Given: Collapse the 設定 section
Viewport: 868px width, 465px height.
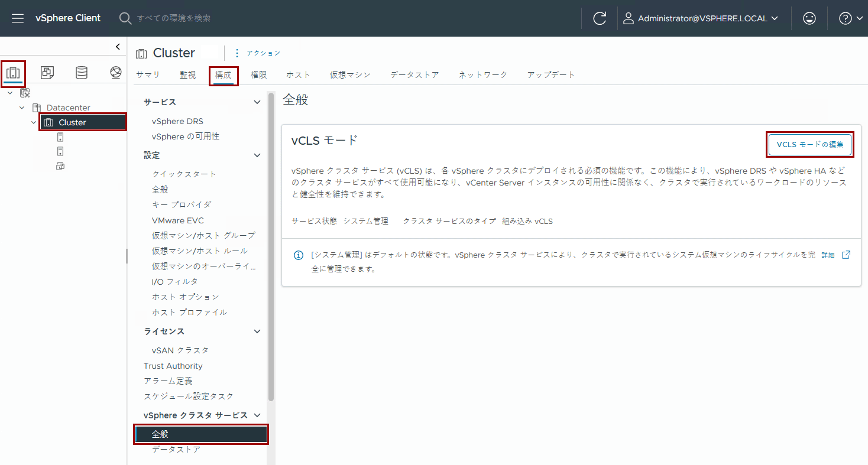Looking at the screenshot, I should (x=257, y=155).
